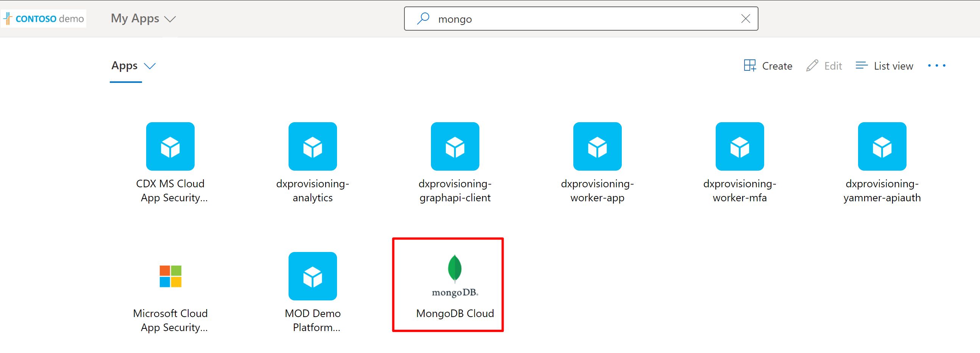This screenshot has width=980, height=353.
Task: Click the Contoso demo logo
Action: (44, 19)
